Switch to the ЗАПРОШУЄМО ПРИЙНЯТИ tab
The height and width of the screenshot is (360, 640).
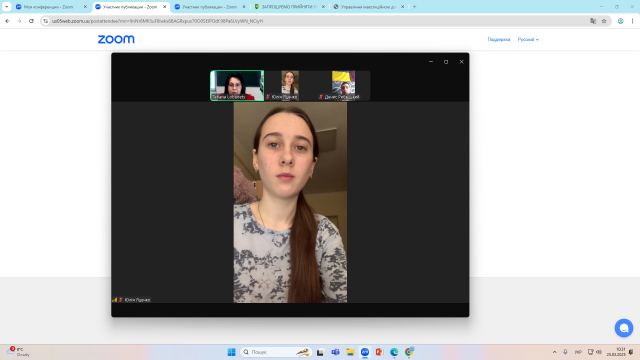289,7
